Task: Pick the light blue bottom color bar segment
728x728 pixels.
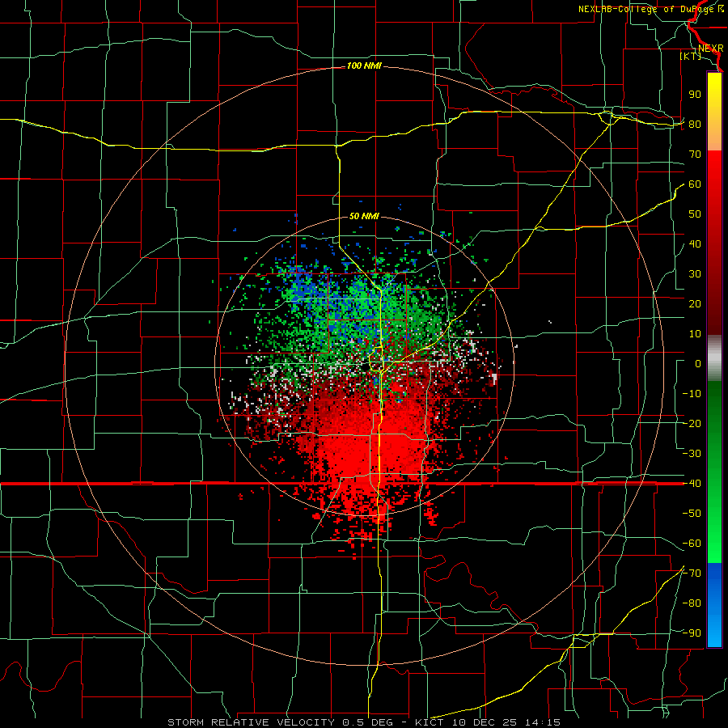Action: pyautogui.click(x=714, y=632)
